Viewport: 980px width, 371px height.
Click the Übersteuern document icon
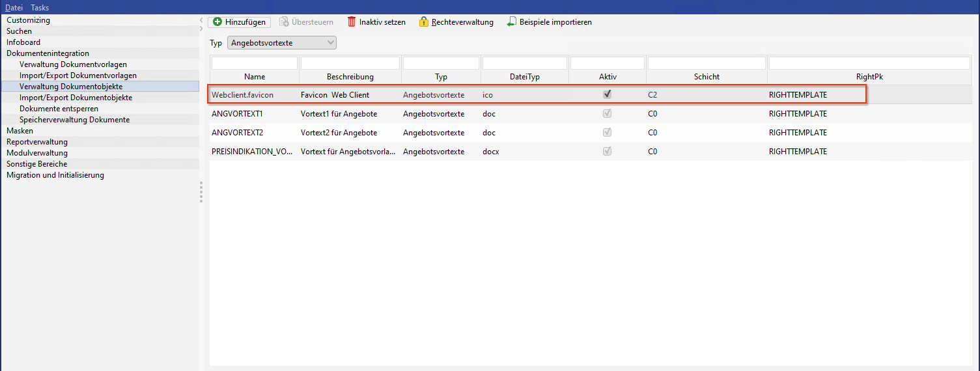284,22
